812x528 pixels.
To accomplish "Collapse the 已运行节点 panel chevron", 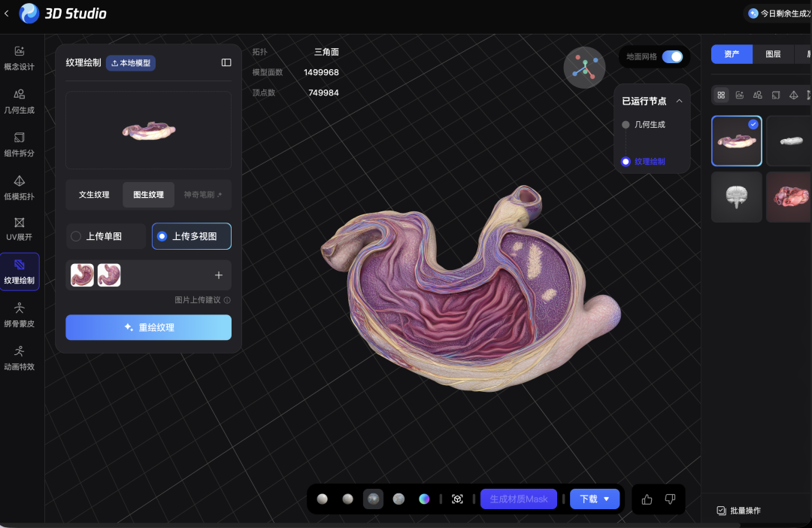I will [679, 101].
